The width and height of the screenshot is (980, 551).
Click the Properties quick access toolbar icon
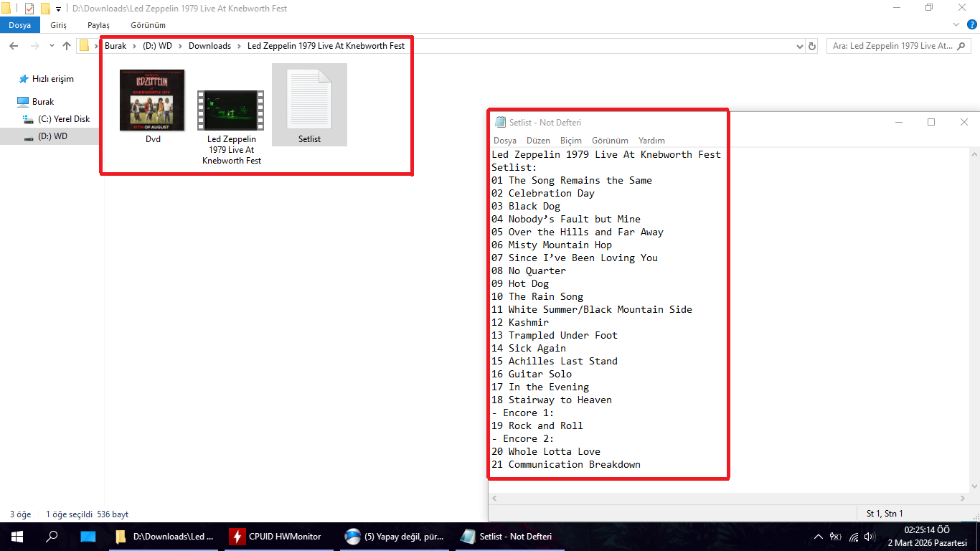(x=29, y=9)
